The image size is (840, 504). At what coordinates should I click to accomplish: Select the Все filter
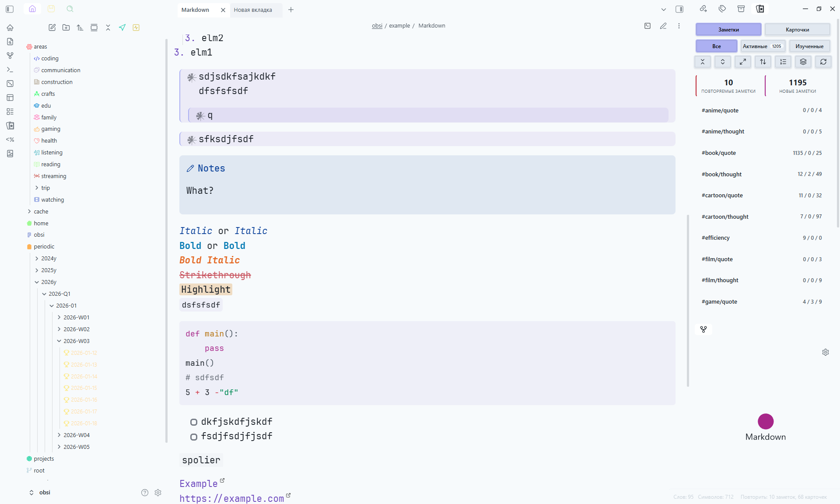click(x=716, y=46)
